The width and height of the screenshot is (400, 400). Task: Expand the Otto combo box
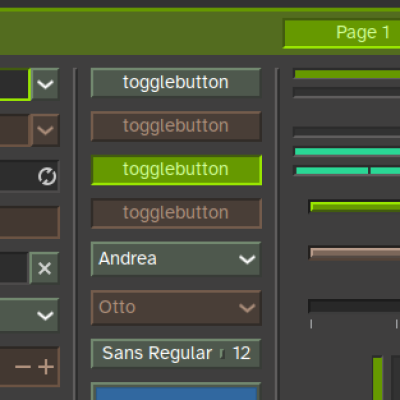click(176, 308)
